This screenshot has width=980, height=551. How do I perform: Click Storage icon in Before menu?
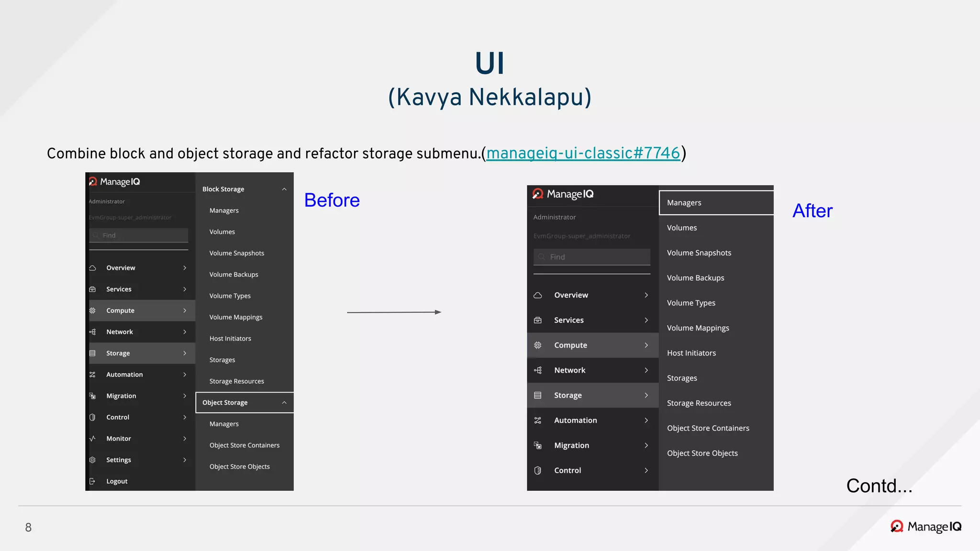pyautogui.click(x=93, y=353)
